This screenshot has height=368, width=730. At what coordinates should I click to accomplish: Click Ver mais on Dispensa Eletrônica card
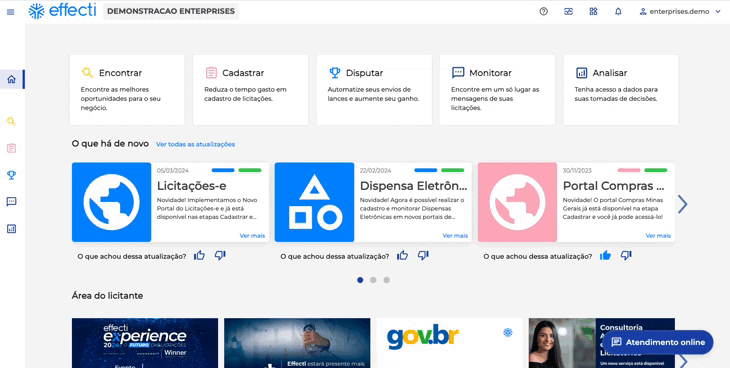click(x=455, y=236)
